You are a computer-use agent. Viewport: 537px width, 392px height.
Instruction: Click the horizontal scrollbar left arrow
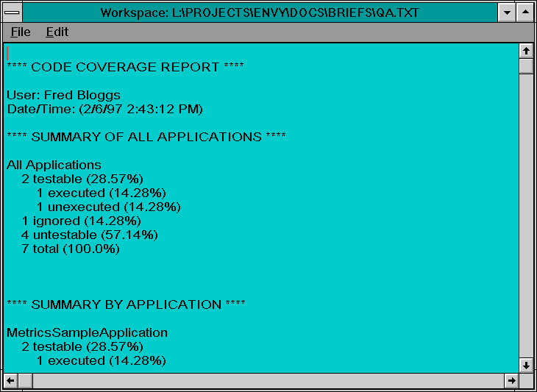[10, 380]
